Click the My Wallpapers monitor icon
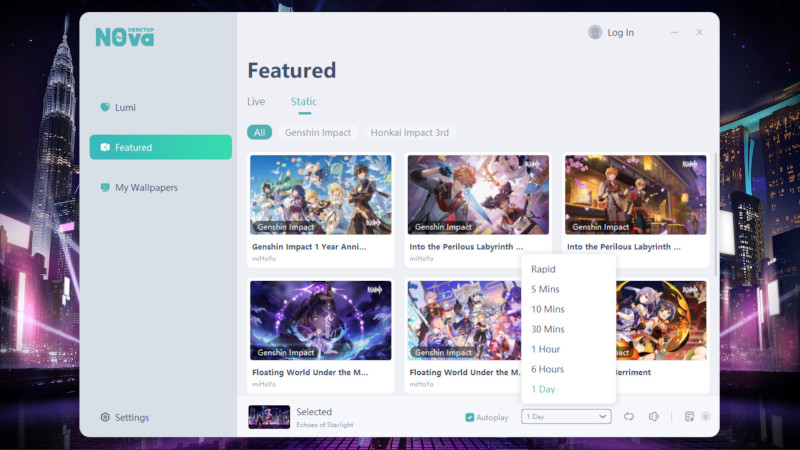This screenshot has width=800, height=450. pos(105,187)
